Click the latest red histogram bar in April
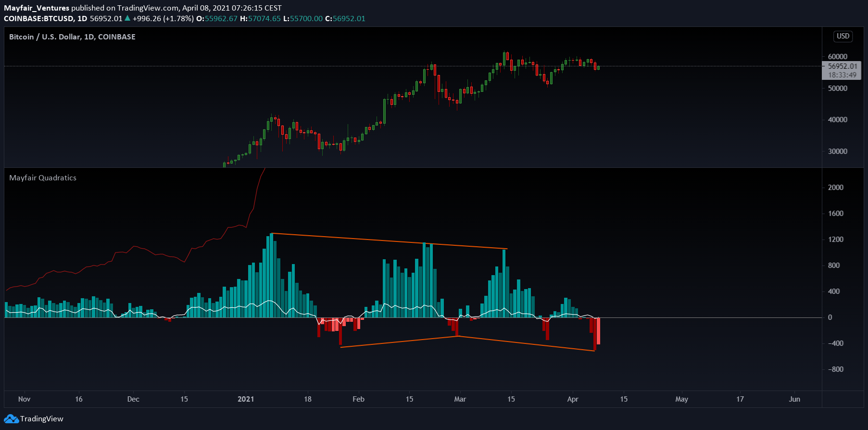 pyautogui.click(x=598, y=331)
